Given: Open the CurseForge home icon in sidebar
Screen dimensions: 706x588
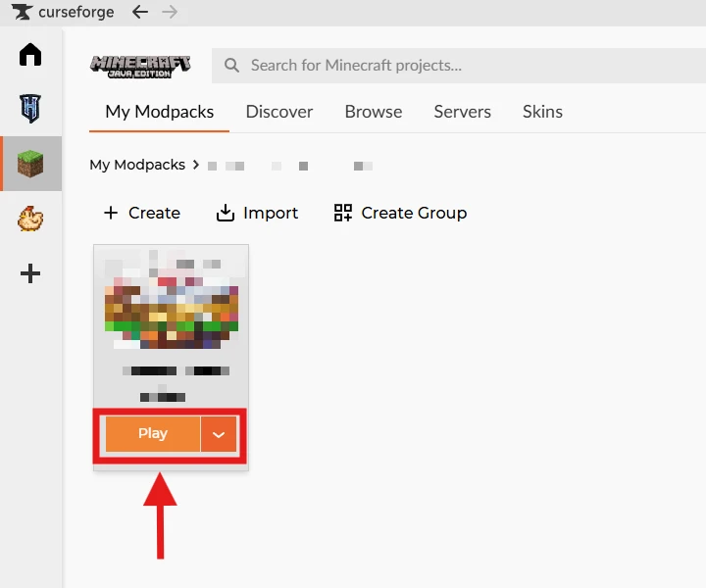Looking at the screenshot, I should [x=30, y=55].
